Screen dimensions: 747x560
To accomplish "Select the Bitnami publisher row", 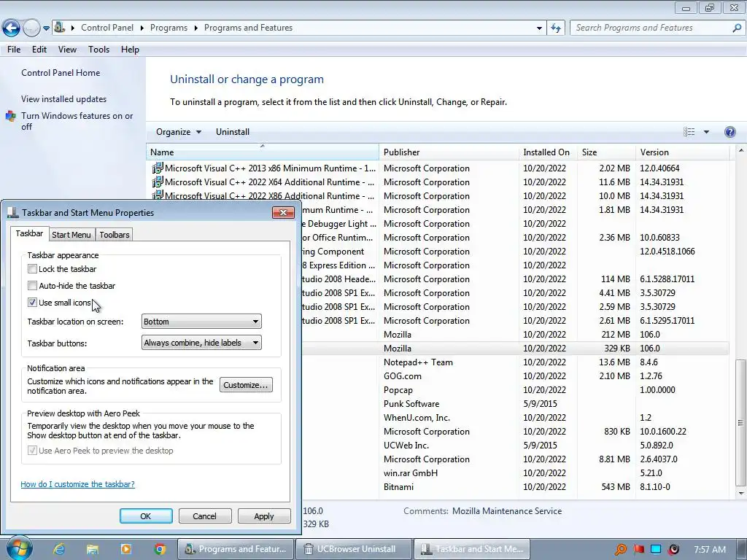I will click(514, 486).
